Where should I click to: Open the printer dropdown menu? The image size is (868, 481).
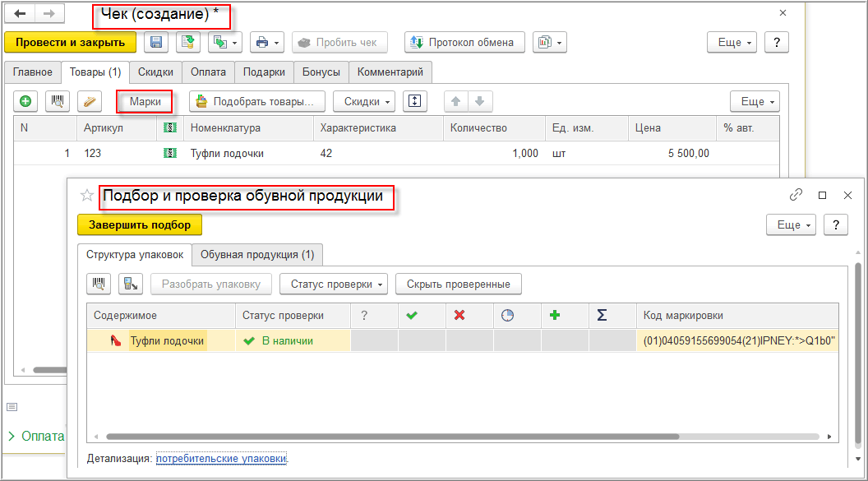(x=267, y=42)
